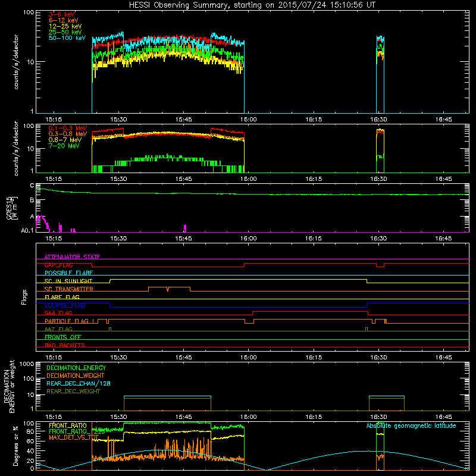
Task: Select the FRONTS_OFF flag label
Action: [63, 337]
